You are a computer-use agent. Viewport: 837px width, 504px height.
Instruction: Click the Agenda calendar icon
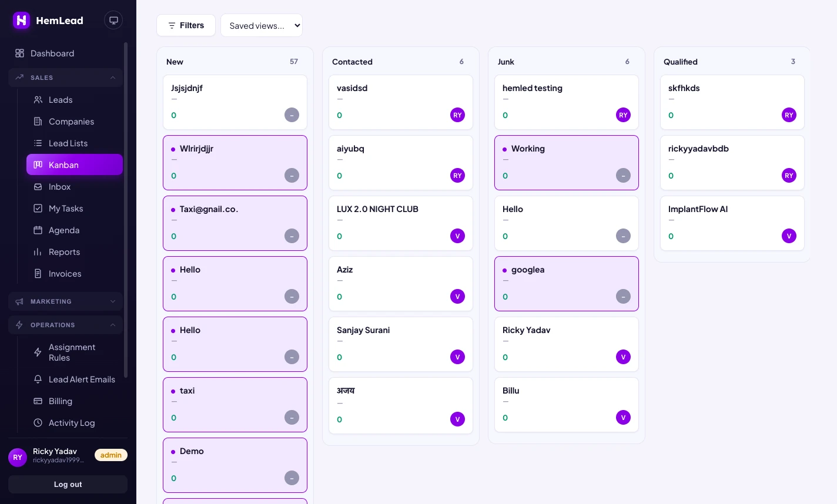(38, 230)
